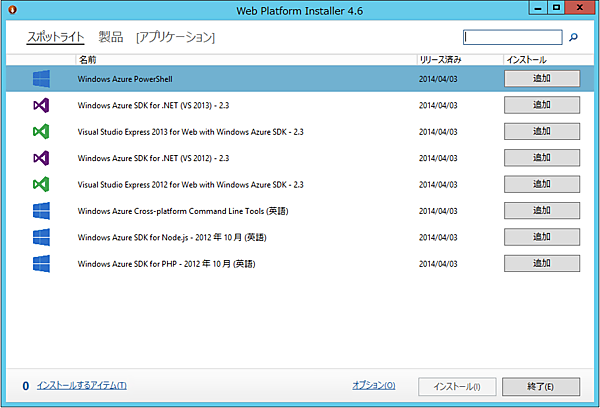Open the インストールするアイテム link
Image resolution: width=600 pixels, height=408 pixels.
82,385
